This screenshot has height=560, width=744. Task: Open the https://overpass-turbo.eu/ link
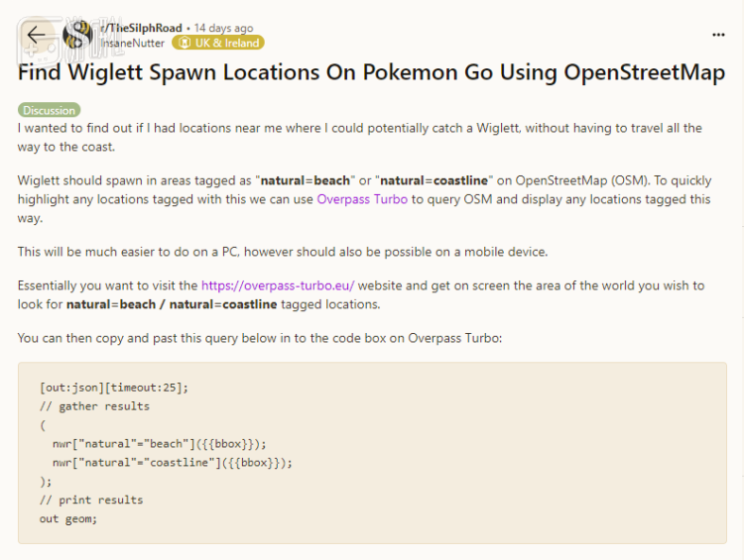pyautogui.click(x=278, y=285)
